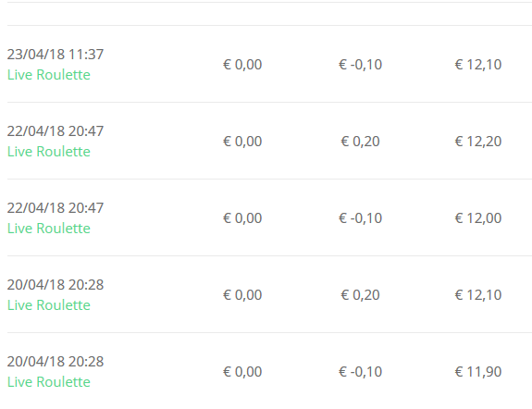Open Live Roulette link in 20/04/18 € 0,20 row
Image resolution: width=532 pixels, height=409 pixels.
point(49,305)
